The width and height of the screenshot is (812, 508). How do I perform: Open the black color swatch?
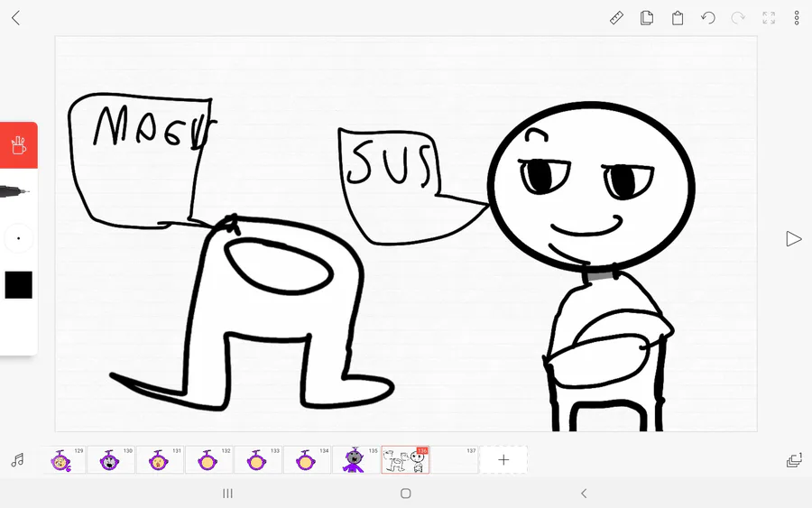(x=19, y=285)
